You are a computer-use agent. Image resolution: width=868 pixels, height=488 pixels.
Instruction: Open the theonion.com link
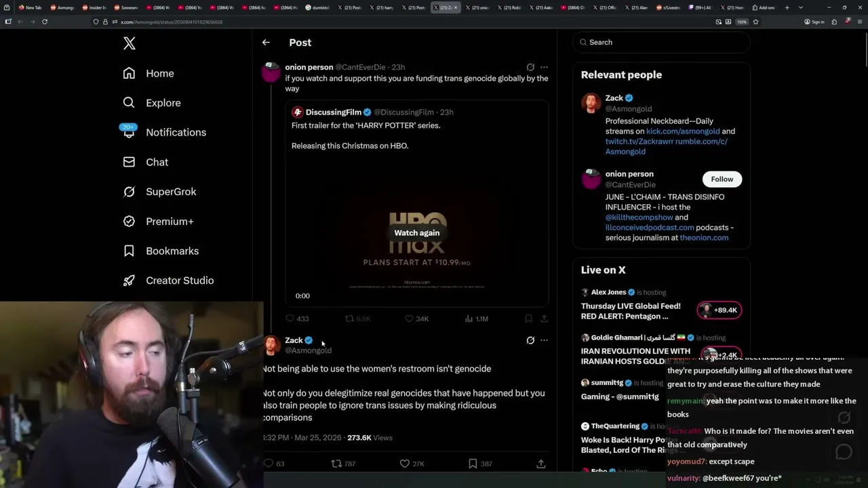704,238
